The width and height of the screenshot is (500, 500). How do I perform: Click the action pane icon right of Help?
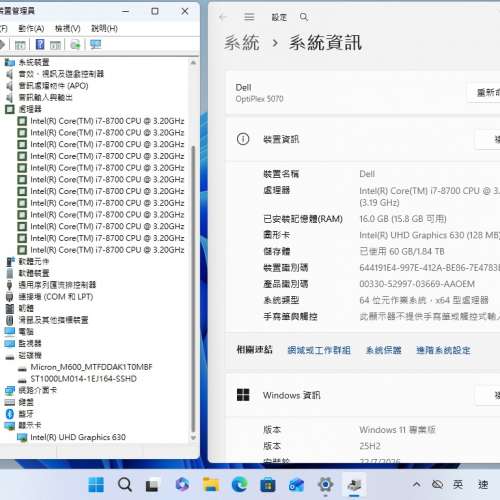coord(55,45)
